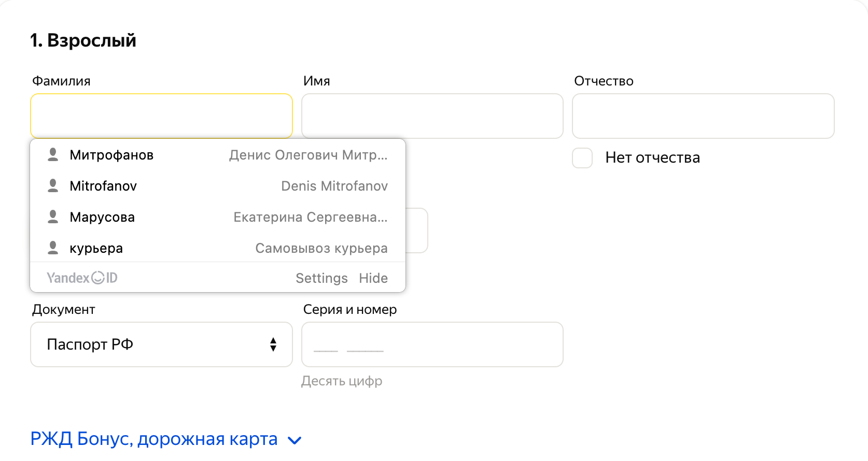The height and width of the screenshot is (461, 868).
Task: Click the Yandex ID logo in autofill popup
Action: (x=82, y=278)
